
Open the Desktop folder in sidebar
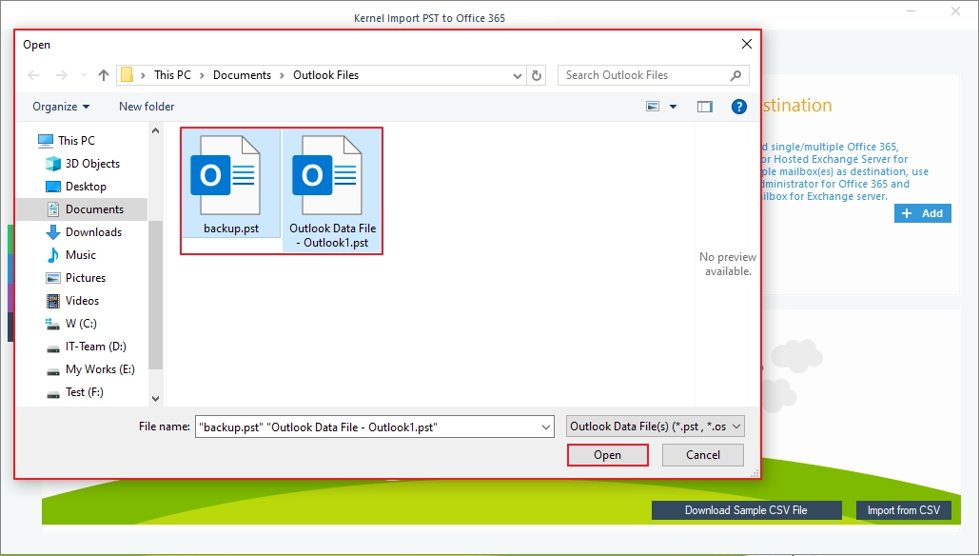tap(76, 187)
